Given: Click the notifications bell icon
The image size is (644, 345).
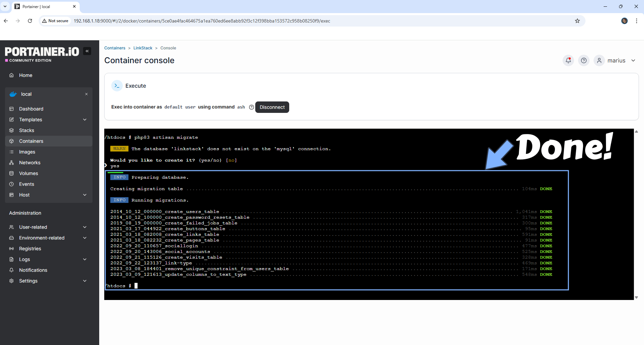Looking at the screenshot, I should [x=568, y=60].
